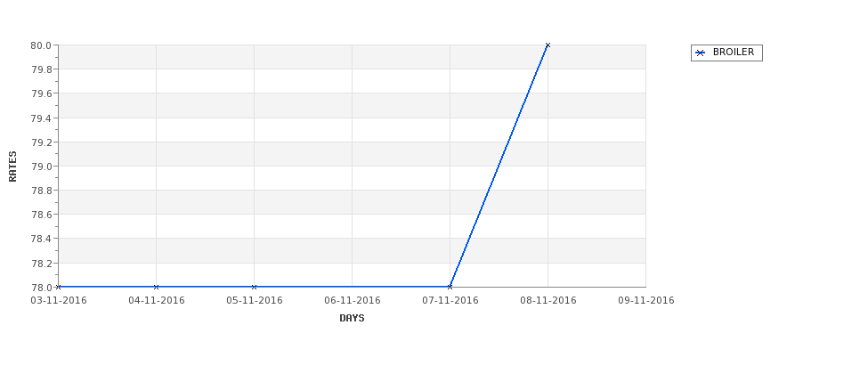Click the 03-11-2016 date axis label

click(58, 301)
